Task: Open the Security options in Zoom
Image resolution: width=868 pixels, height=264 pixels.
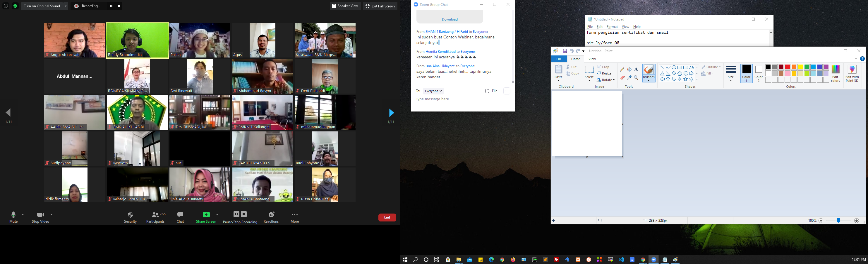Action: pos(131,217)
